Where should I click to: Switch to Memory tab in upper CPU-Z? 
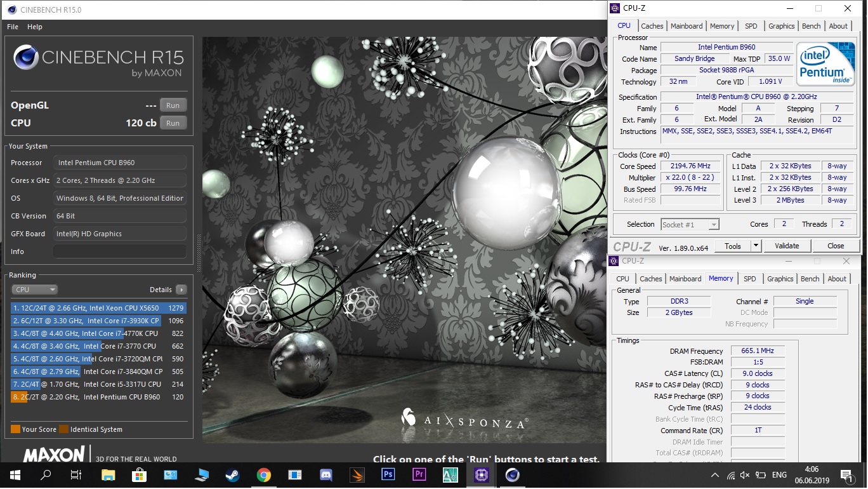point(722,26)
